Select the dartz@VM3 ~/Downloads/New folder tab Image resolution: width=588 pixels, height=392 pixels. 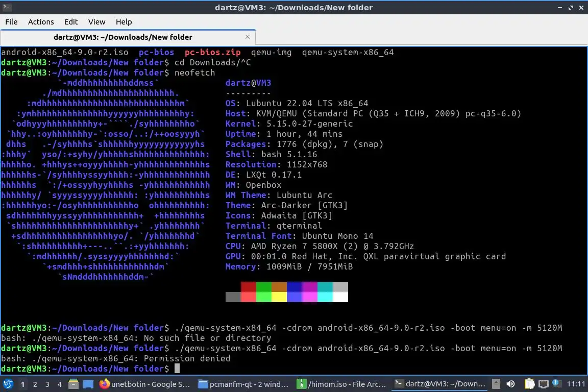(128, 37)
